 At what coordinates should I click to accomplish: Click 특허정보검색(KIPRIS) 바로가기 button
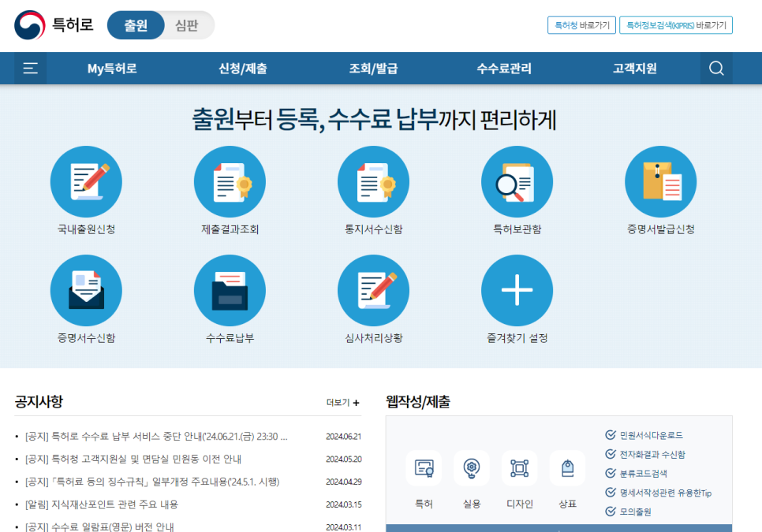click(x=676, y=25)
